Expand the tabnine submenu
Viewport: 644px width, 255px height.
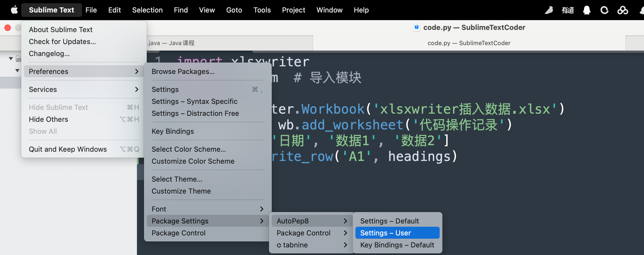click(x=312, y=245)
